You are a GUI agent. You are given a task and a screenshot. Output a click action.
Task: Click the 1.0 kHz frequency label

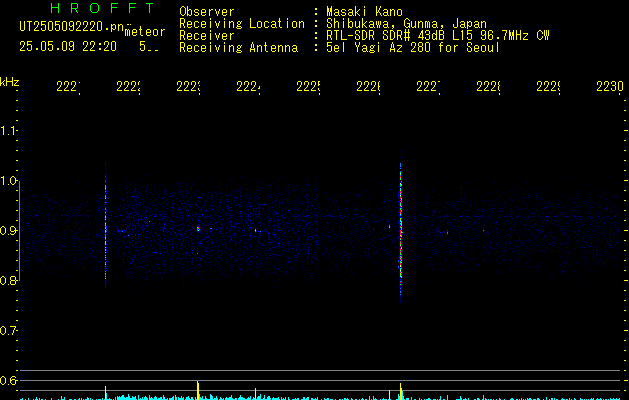coord(8,181)
